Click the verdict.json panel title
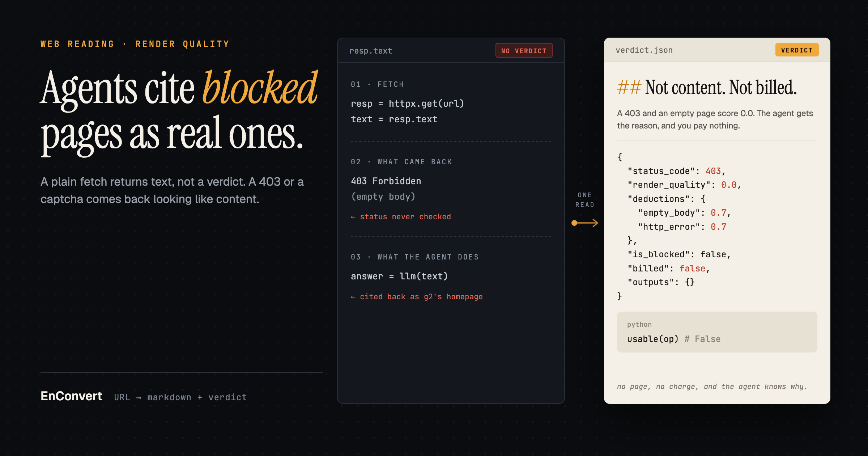Viewport: 868px width, 456px height. coord(644,50)
